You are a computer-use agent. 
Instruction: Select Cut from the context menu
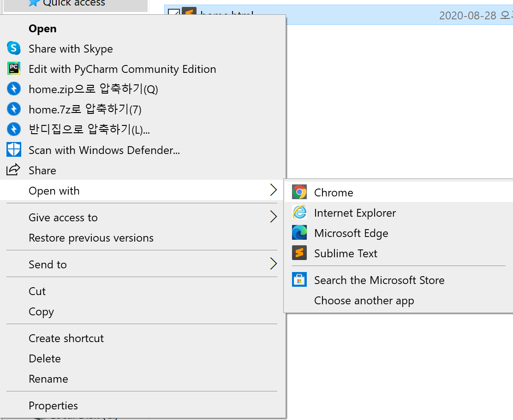(x=143, y=291)
